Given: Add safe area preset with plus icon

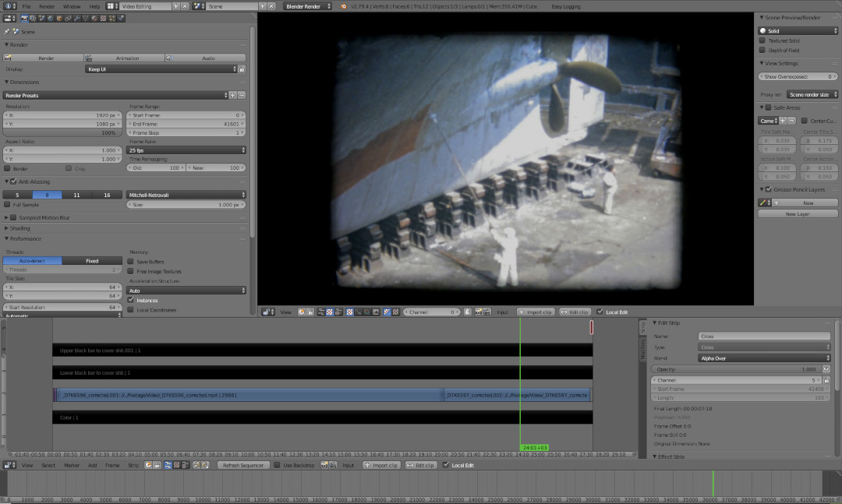Looking at the screenshot, I should [783, 121].
